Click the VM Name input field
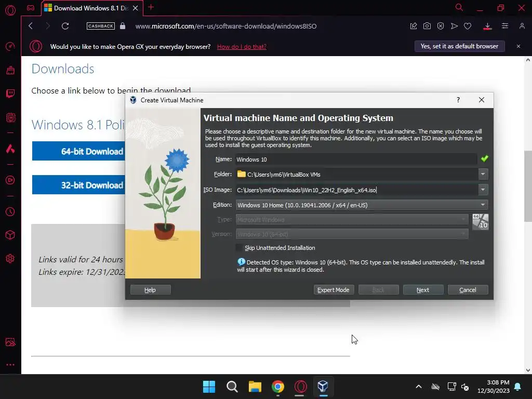The width and height of the screenshot is (532, 399). coord(356,159)
